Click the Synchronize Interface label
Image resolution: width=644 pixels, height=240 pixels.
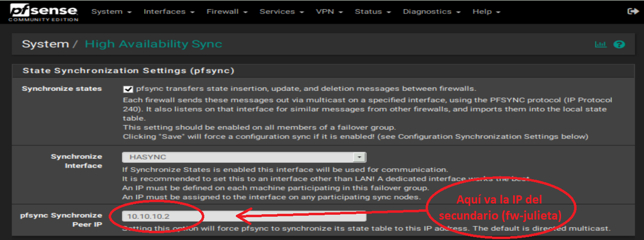(x=77, y=161)
